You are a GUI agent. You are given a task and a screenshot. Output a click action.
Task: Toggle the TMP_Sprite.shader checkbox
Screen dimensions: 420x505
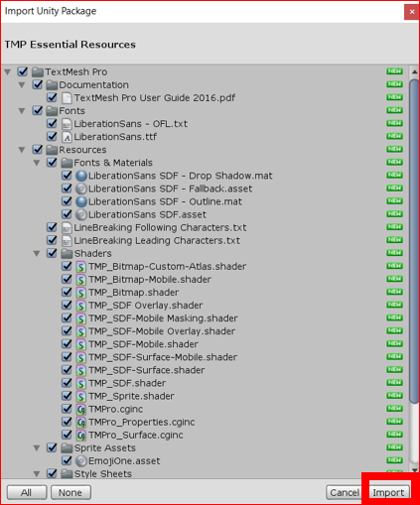[67, 396]
